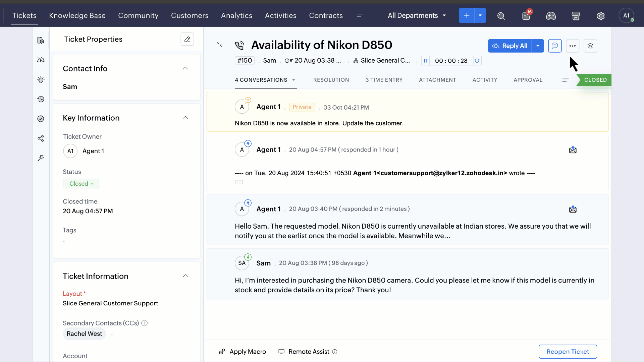Click Apply Macro
The height and width of the screenshot is (362, 644).
[x=243, y=352]
